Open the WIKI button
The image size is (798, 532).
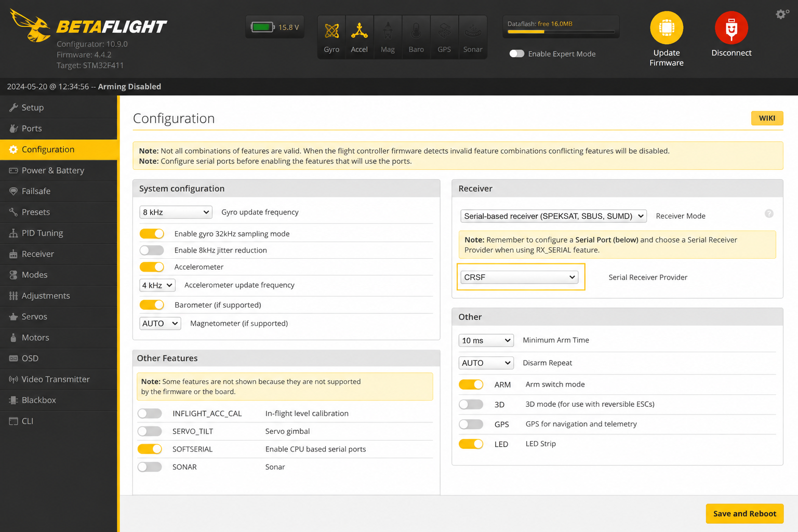(767, 118)
